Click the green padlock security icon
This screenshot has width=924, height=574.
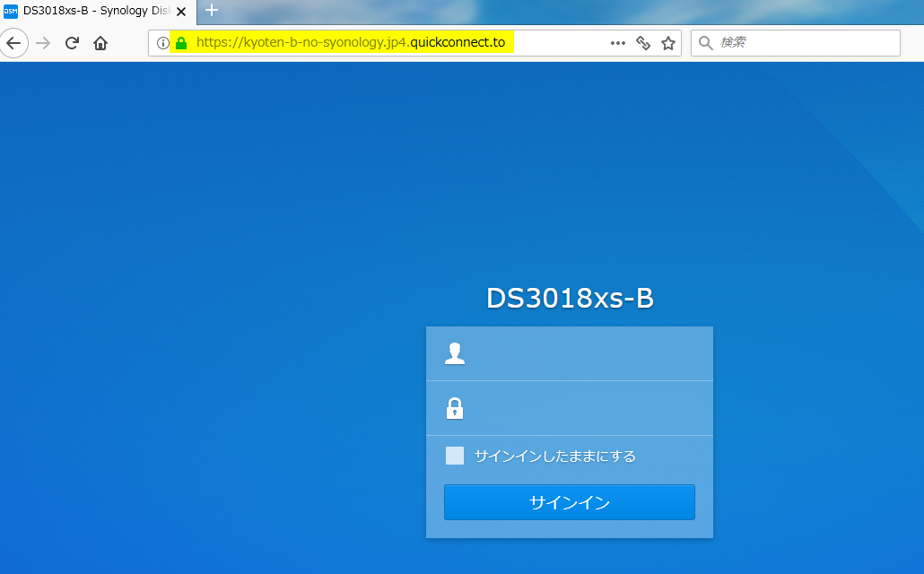(x=181, y=43)
